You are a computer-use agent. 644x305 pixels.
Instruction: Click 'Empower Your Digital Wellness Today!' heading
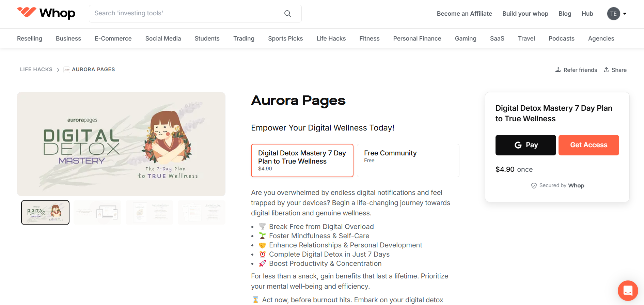click(x=323, y=128)
